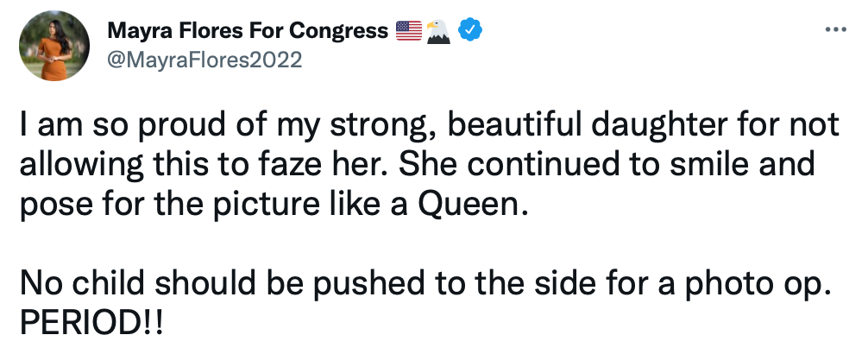This screenshot has width=868, height=354.
Task: Click the American flag emoji
Action: pyautogui.click(x=409, y=31)
